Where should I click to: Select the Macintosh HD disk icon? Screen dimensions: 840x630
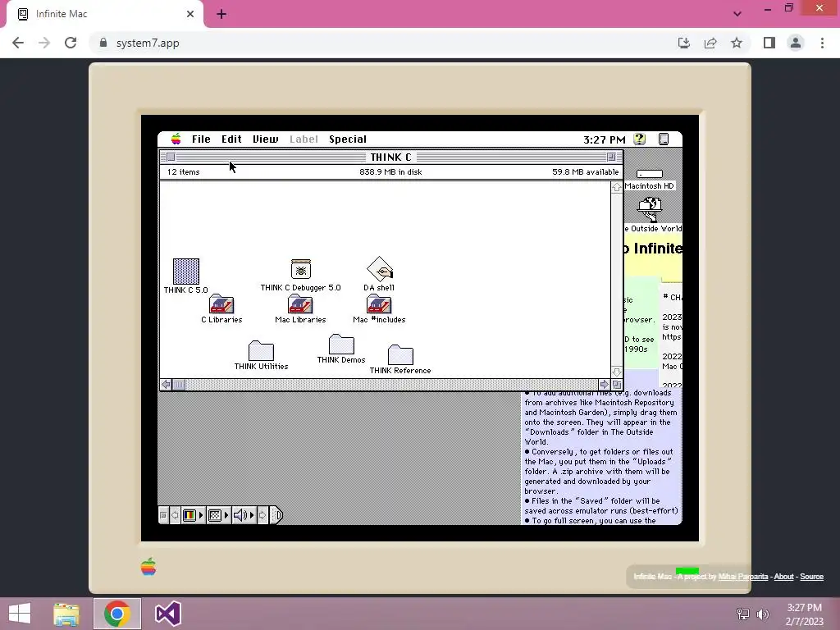[650, 174]
